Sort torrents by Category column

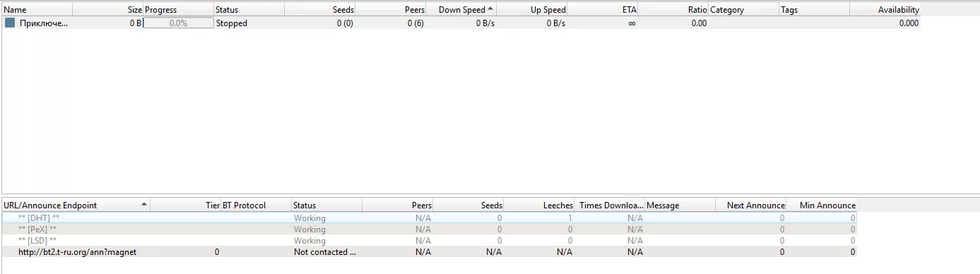(743, 10)
